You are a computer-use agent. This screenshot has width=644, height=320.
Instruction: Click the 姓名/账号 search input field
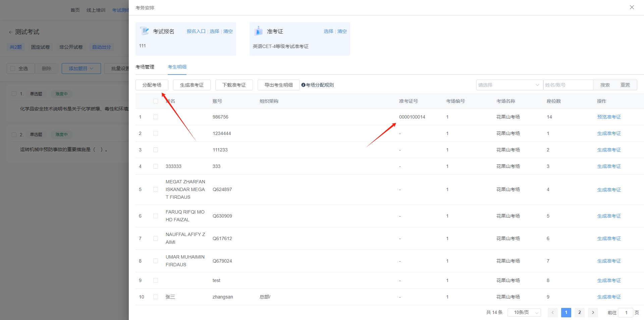[x=568, y=85]
